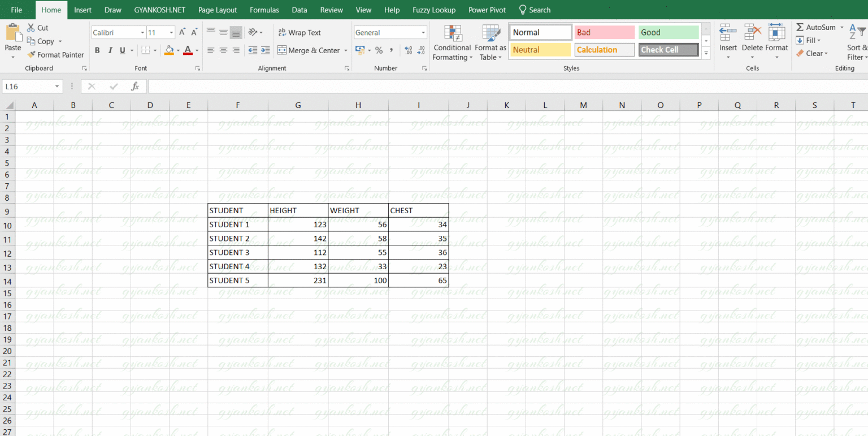Expand the Paste options arrow
Viewport: 868px width, 436px height.
click(12, 57)
